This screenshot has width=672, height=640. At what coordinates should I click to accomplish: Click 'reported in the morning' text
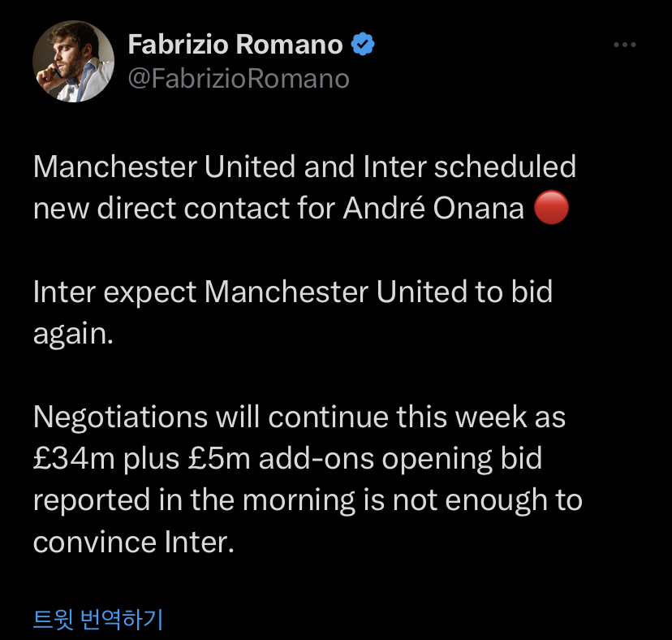pos(194,500)
